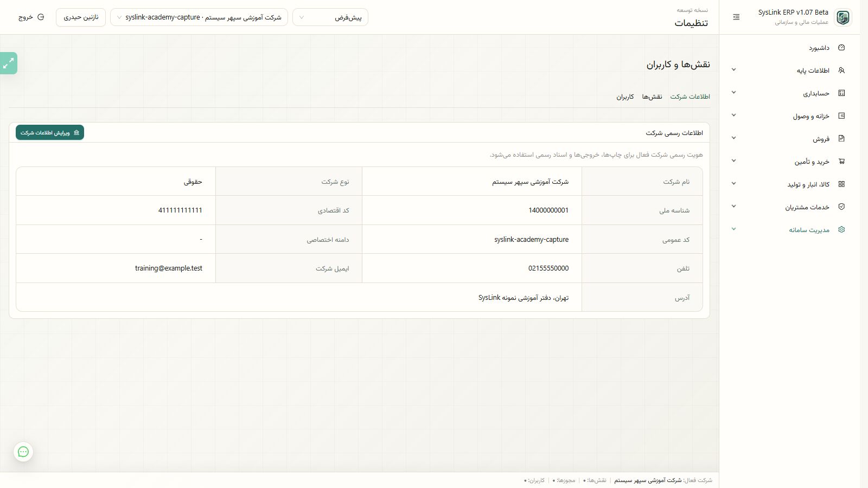Click the ویرایش اطلاعات شرکت button
The width and height of the screenshot is (868, 488).
point(50,133)
